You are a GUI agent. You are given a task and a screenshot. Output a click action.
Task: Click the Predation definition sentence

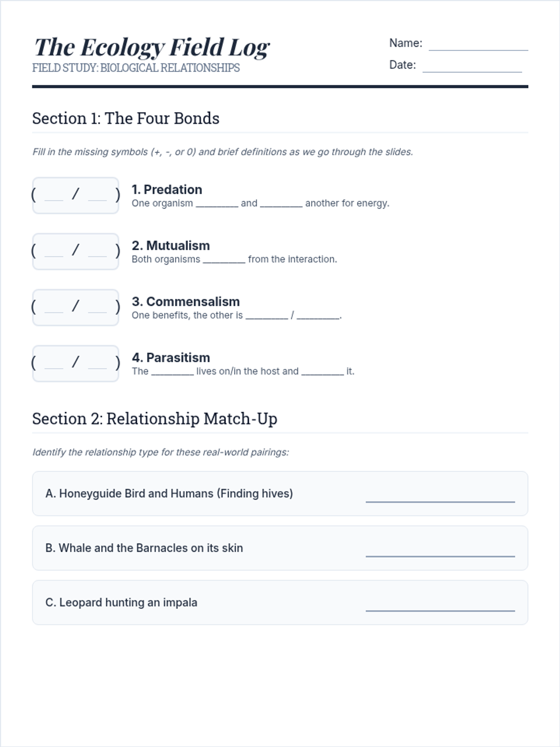point(260,204)
